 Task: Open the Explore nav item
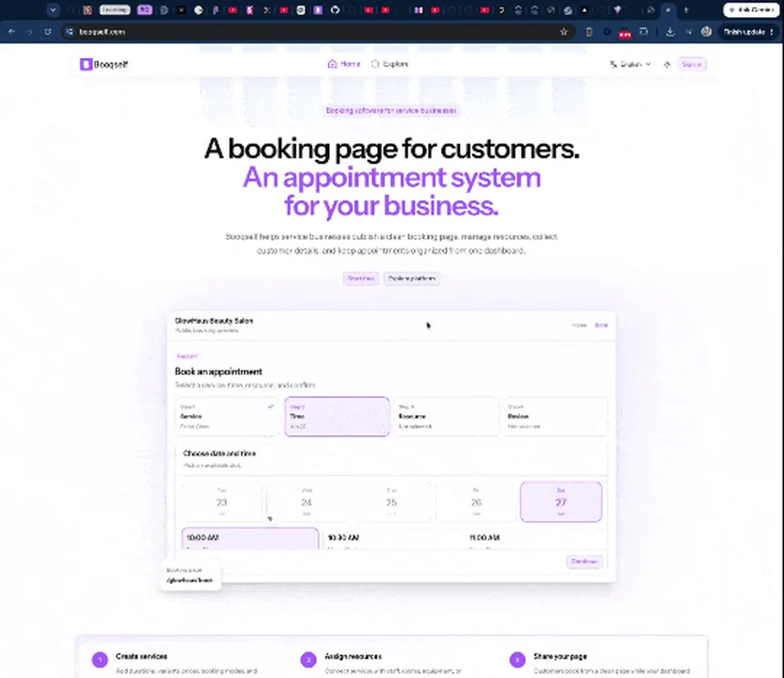tap(390, 64)
